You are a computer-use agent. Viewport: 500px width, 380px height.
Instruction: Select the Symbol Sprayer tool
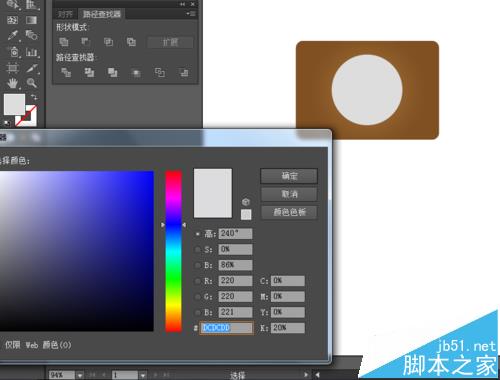[x=13, y=52]
